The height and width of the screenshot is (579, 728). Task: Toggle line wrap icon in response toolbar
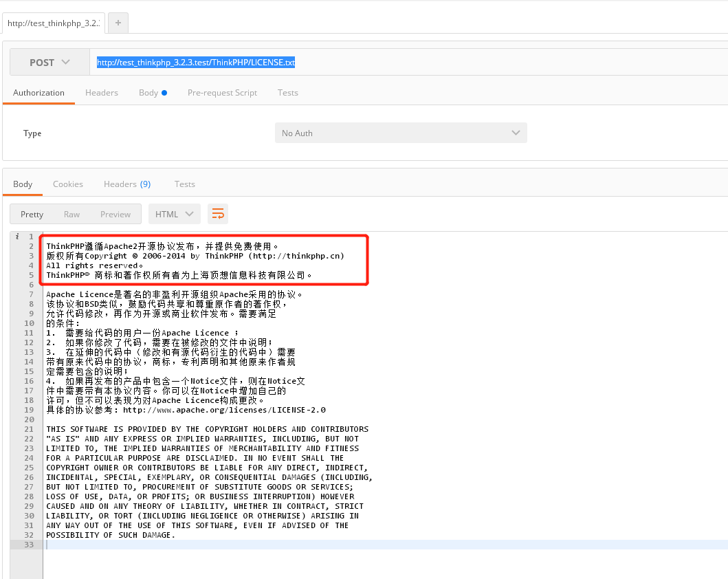pyautogui.click(x=218, y=214)
